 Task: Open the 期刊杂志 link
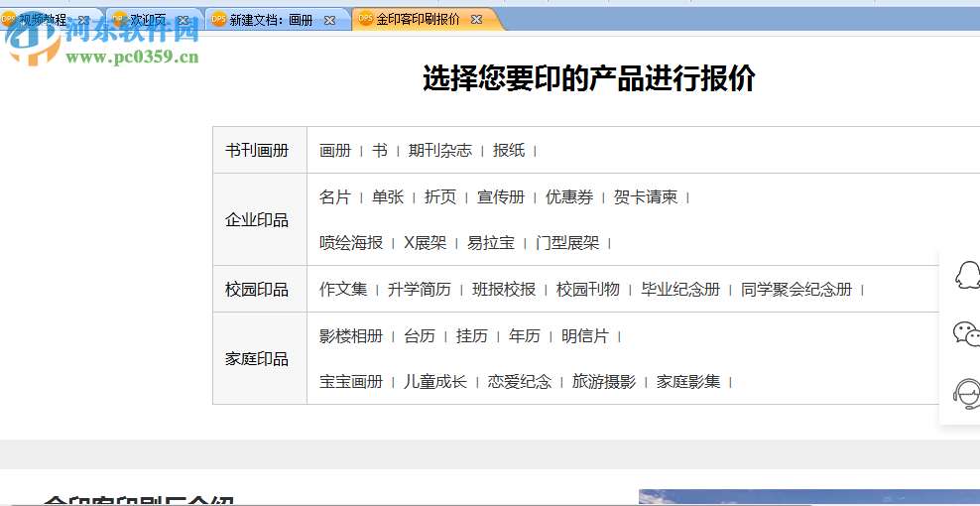(440, 150)
